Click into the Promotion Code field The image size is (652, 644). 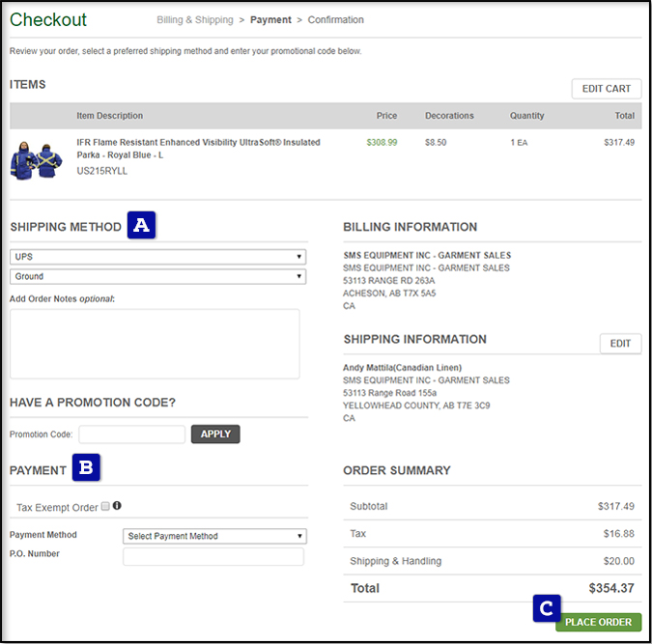click(x=132, y=434)
